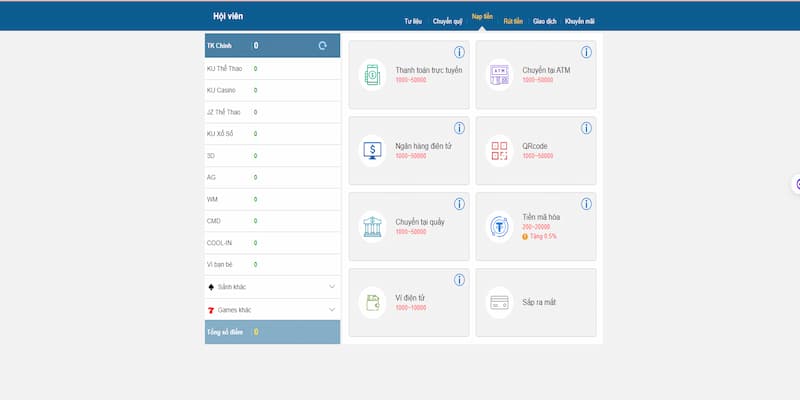Open the Thanh toán trực tuyến payment icon
The width and height of the screenshot is (800, 400).
(373, 74)
